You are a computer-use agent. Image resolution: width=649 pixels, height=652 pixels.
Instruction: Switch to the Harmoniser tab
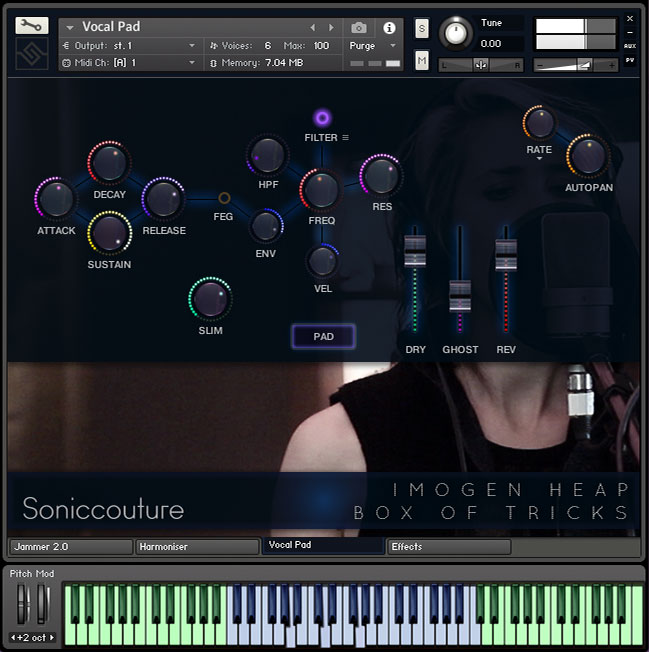point(198,547)
